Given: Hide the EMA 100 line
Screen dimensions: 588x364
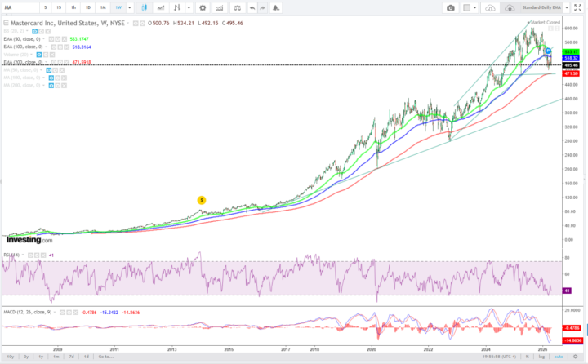Looking at the screenshot, I should (x=54, y=47).
